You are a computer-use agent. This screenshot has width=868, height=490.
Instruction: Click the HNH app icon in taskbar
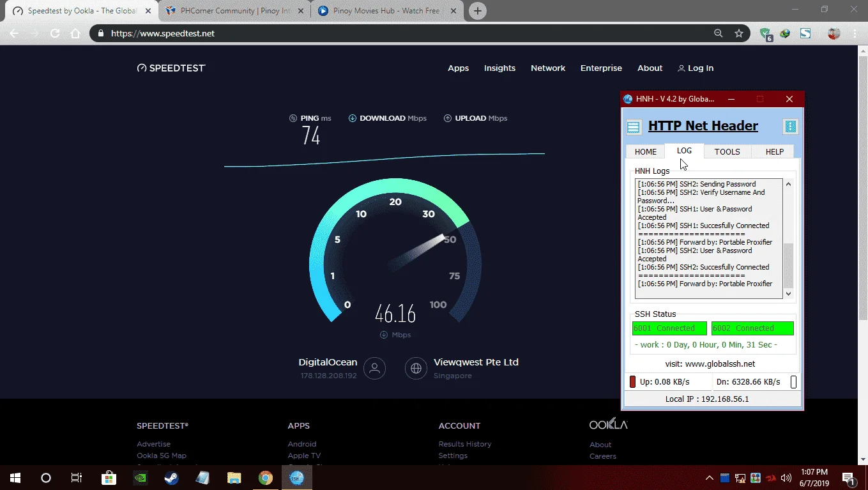297,478
